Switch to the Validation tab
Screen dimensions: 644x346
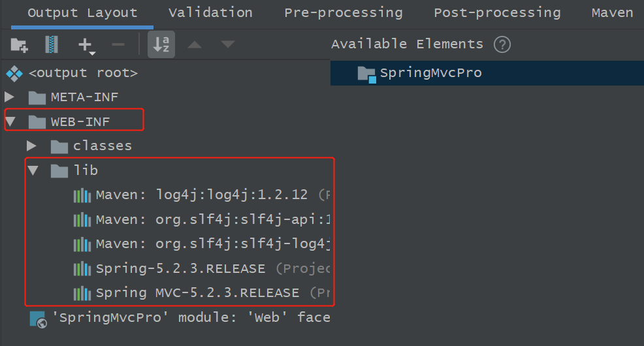[x=210, y=12]
